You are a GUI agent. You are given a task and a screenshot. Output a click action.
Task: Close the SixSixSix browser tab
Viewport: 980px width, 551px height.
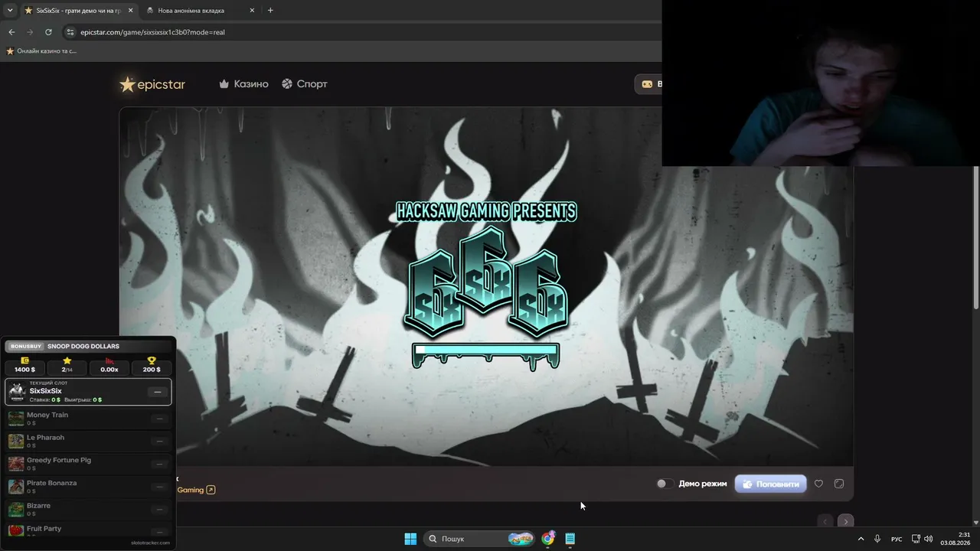coord(130,11)
